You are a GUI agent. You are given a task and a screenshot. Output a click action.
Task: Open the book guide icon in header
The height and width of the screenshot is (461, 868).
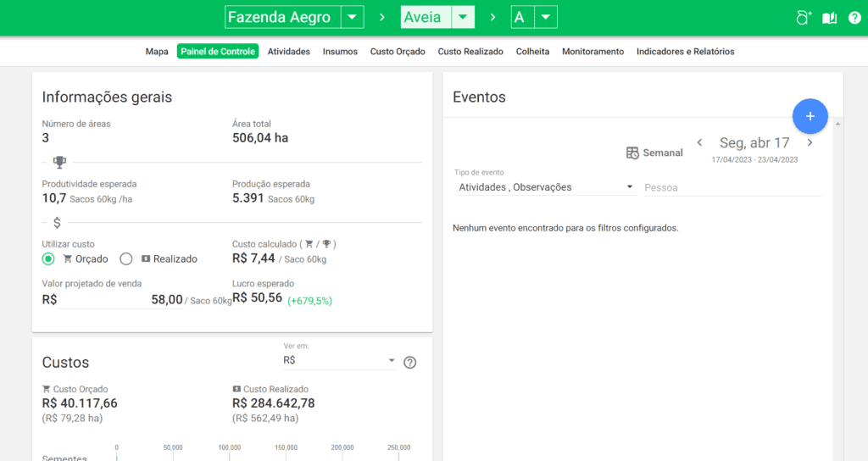[830, 18]
